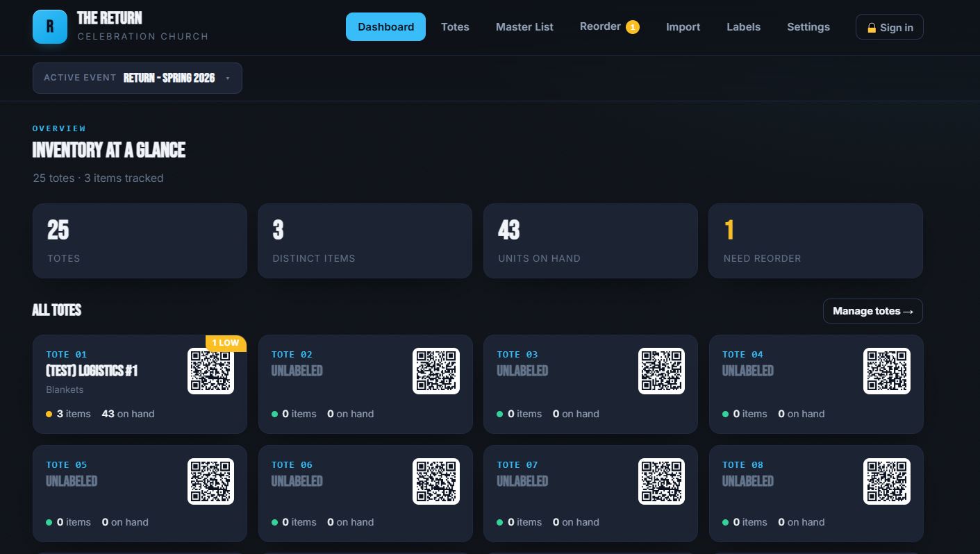Click the 43 Units On Hand stat card
The width and height of the screenshot is (980, 554).
(590, 241)
